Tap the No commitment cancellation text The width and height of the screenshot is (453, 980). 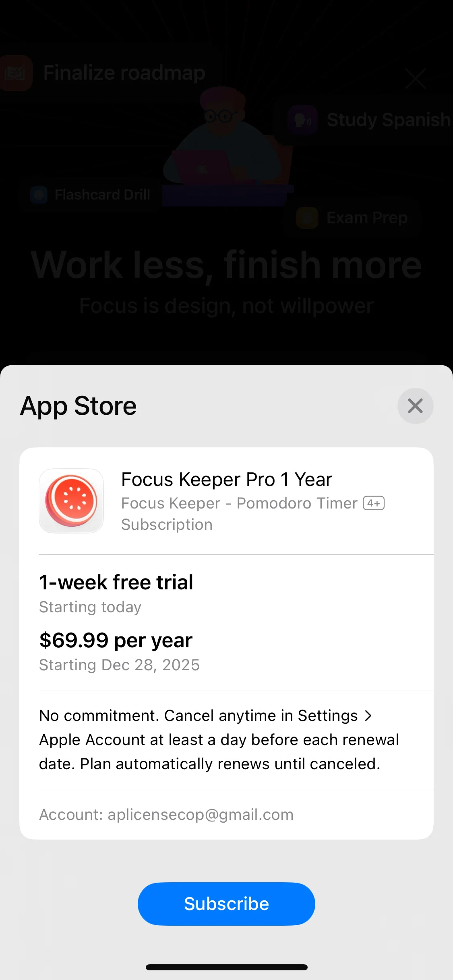(219, 739)
